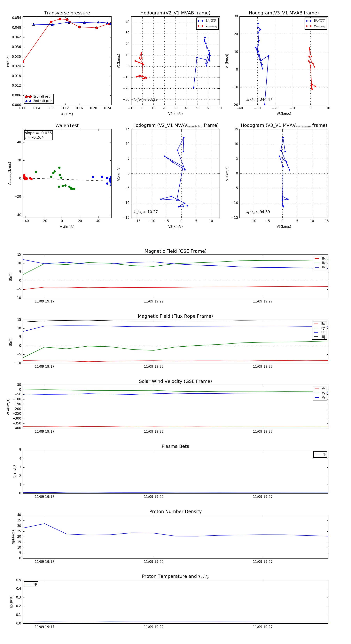
Task: Click the 'Hodogram(V3_V1 MVAB frame)' title
Action: [x=284, y=13]
